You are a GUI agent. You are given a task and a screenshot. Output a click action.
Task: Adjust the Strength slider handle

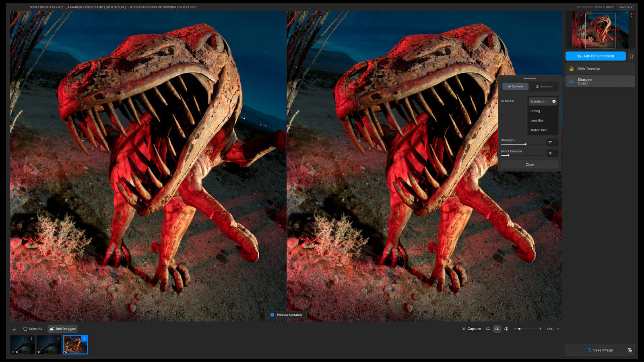[525, 144]
